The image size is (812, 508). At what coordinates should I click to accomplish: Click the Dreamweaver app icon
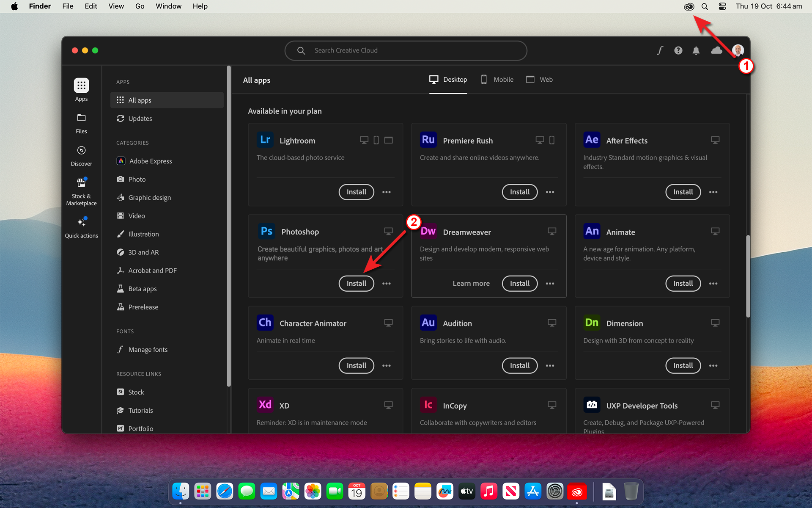428,231
